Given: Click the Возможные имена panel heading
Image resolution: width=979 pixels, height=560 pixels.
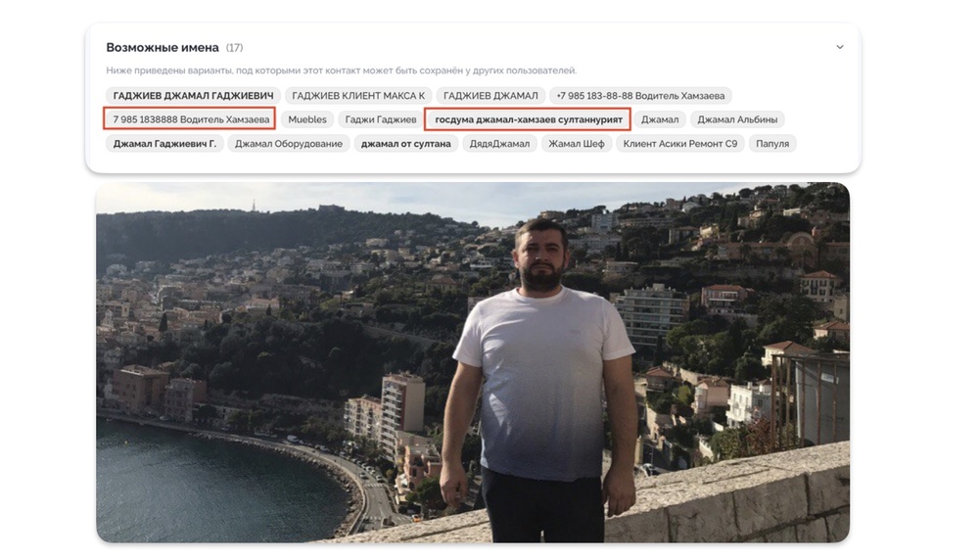Looking at the screenshot, I should coord(163,47).
